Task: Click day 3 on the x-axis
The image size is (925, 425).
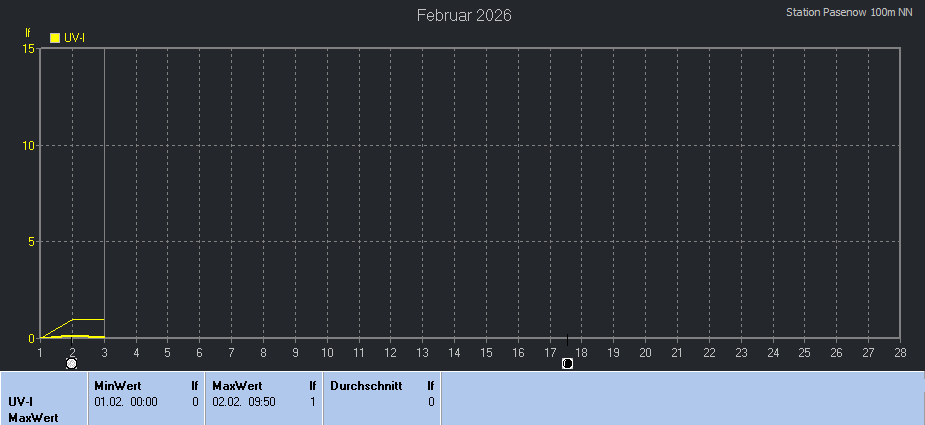Action: (x=104, y=352)
